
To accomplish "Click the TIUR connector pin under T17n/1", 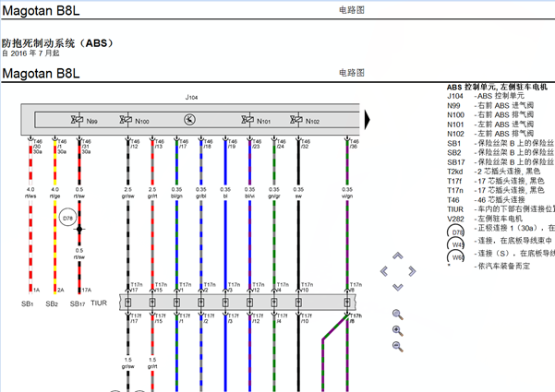I will click(x=176, y=303).
